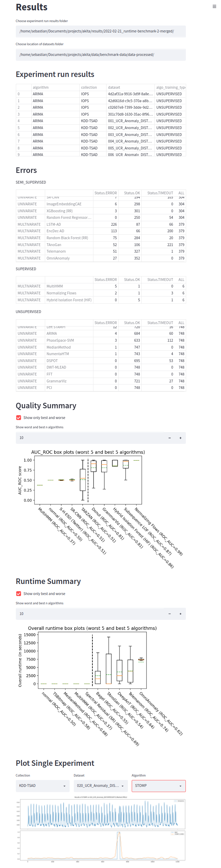This screenshot has height=868, width=221.
Task: Select the MedianMethod cell
Action: coord(69,348)
